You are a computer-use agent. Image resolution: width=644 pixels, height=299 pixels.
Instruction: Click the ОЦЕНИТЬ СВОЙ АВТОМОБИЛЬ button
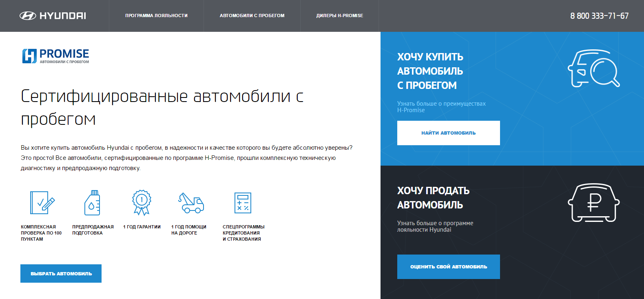pos(449,267)
